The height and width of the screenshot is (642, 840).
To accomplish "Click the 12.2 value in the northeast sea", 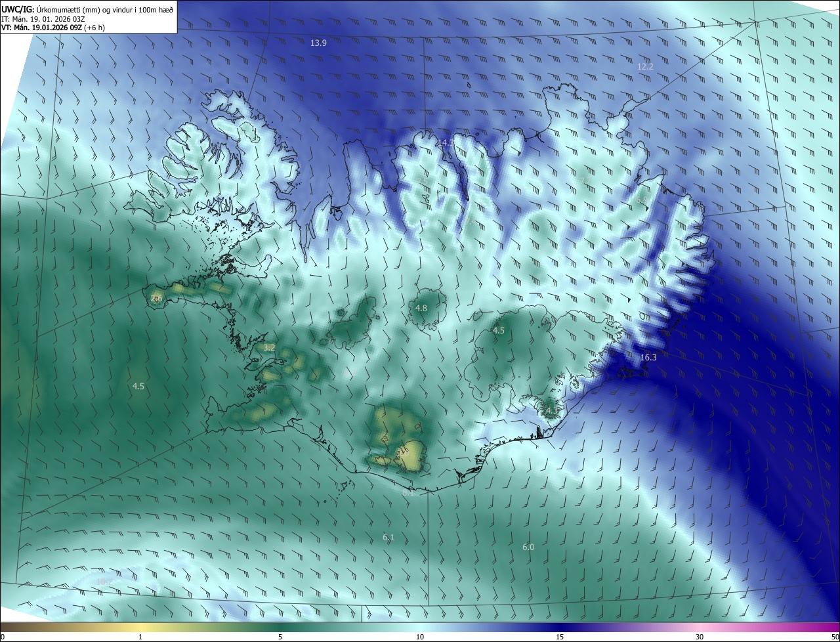I will pos(645,67).
